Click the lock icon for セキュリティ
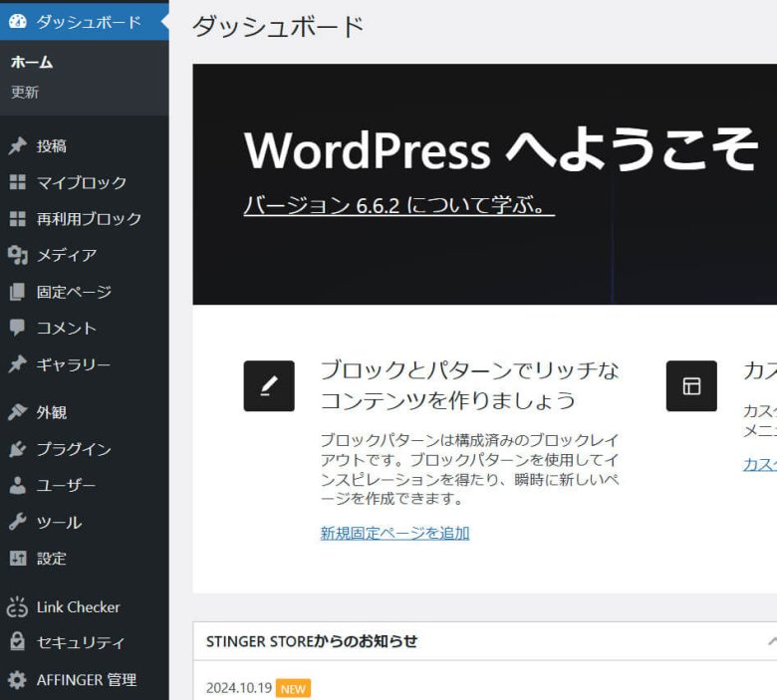777x700 pixels. [x=17, y=642]
